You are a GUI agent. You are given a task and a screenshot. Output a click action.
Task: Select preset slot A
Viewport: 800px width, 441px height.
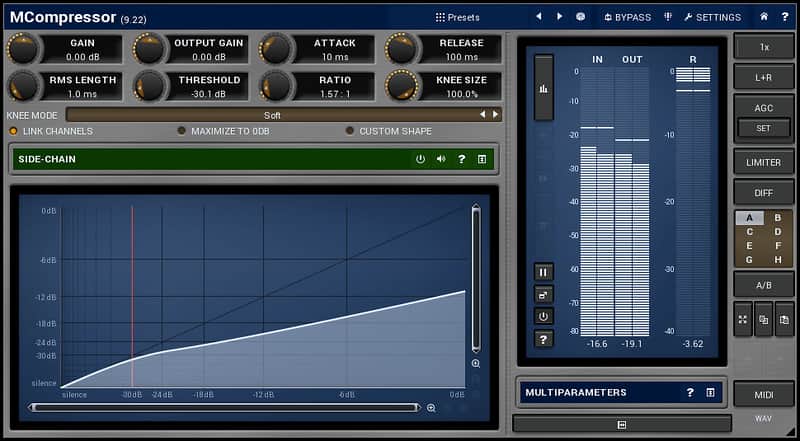coord(749,218)
